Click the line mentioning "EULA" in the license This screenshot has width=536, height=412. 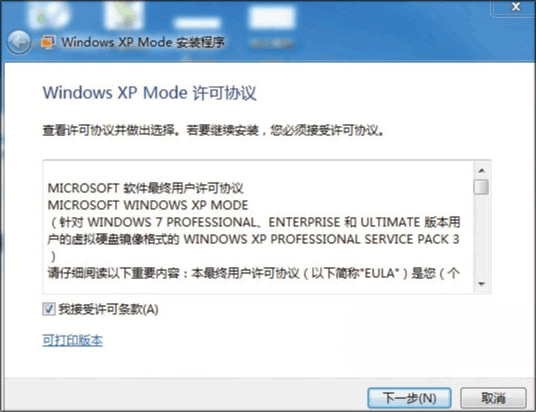tap(254, 273)
